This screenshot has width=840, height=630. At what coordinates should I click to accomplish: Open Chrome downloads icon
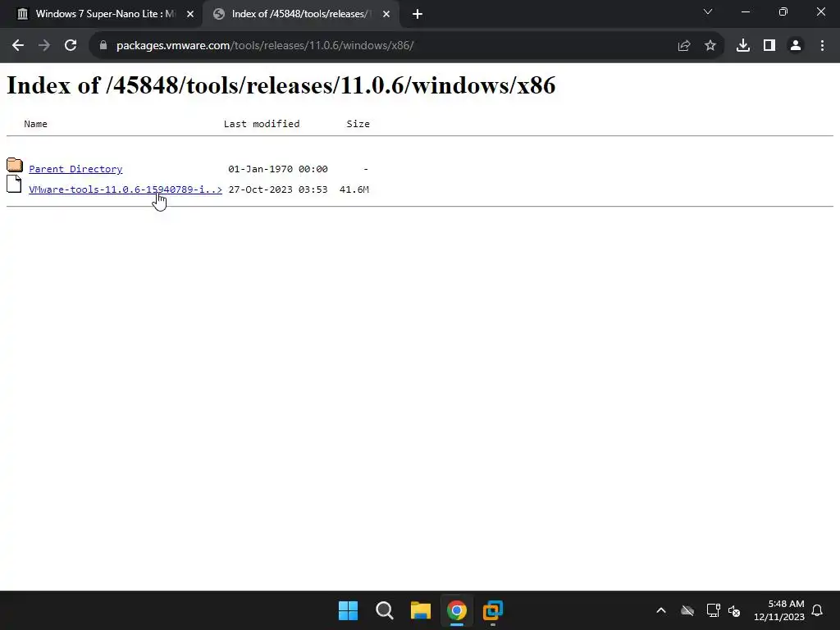pyautogui.click(x=743, y=46)
